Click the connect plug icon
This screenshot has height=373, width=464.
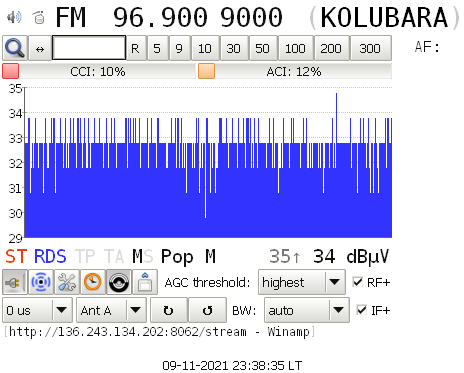(x=15, y=282)
